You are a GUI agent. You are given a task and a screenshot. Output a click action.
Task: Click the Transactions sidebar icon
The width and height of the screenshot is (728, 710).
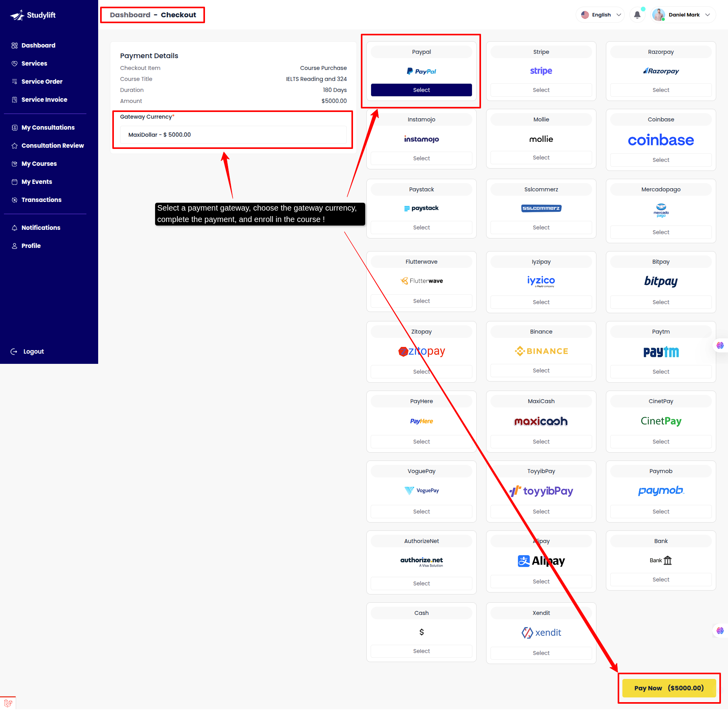15,200
